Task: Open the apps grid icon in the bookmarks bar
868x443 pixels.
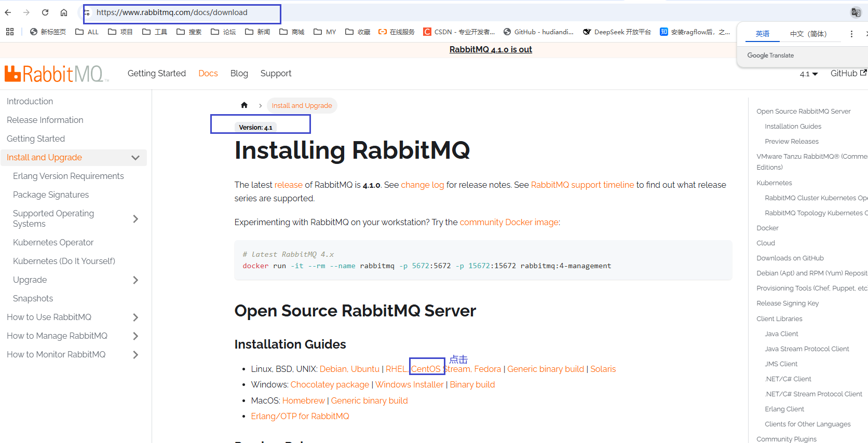Action: coord(10,32)
